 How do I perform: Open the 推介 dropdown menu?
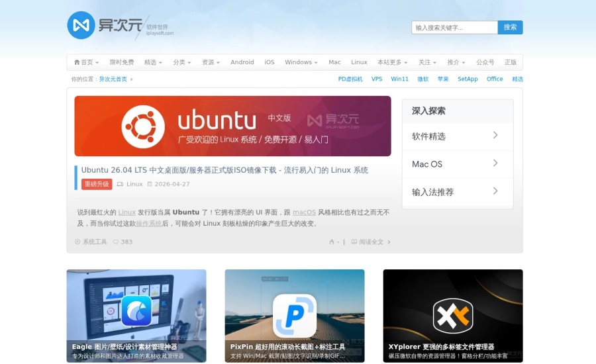456,62
